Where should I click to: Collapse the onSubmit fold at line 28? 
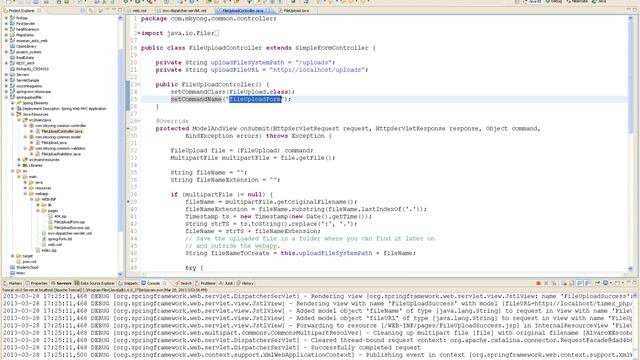coord(139,121)
